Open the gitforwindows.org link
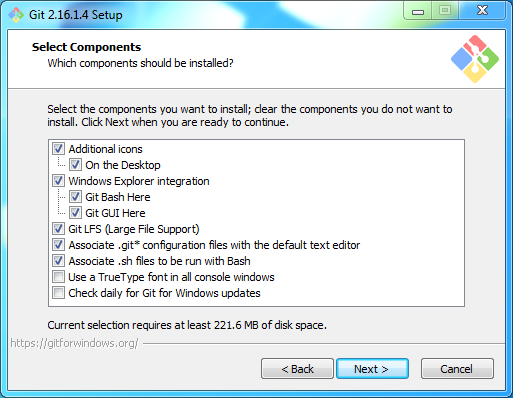The image size is (513, 398). tap(74, 343)
